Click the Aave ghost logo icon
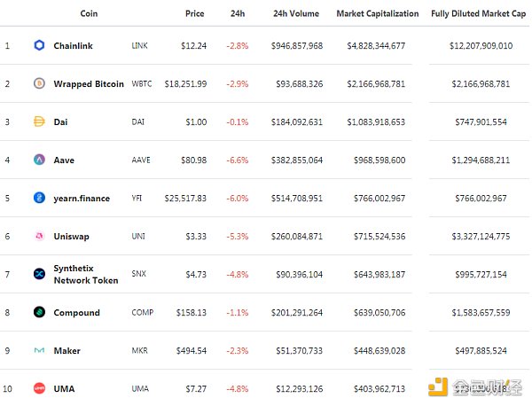The height and width of the screenshot is (406, 532). (39, 160)
